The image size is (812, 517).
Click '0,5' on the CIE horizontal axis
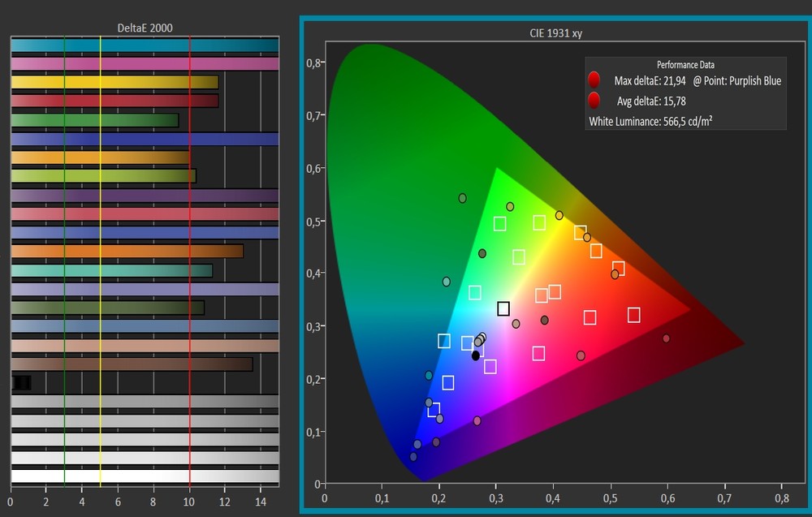(611, 498)
